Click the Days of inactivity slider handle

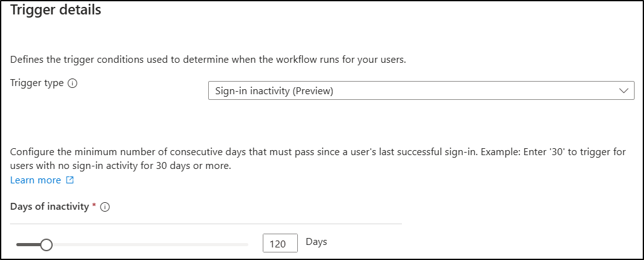click(46, 245)
